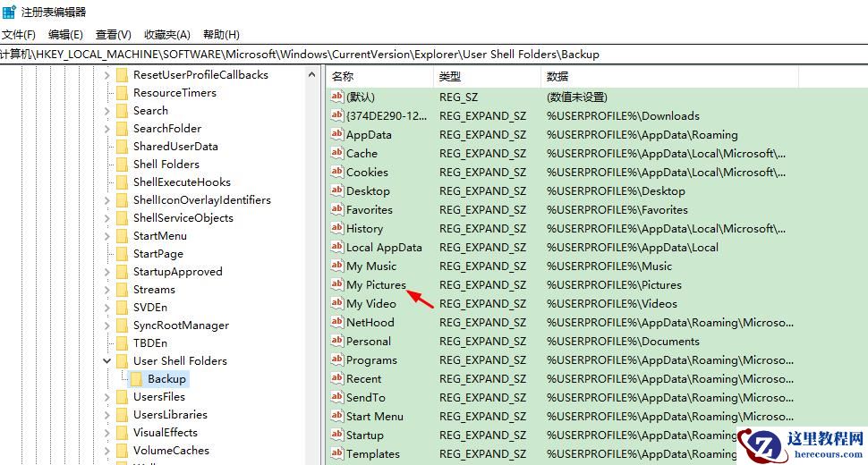Click the string icon for Cookies
This screenshot has width=868, height=465.
pos(337,172)
